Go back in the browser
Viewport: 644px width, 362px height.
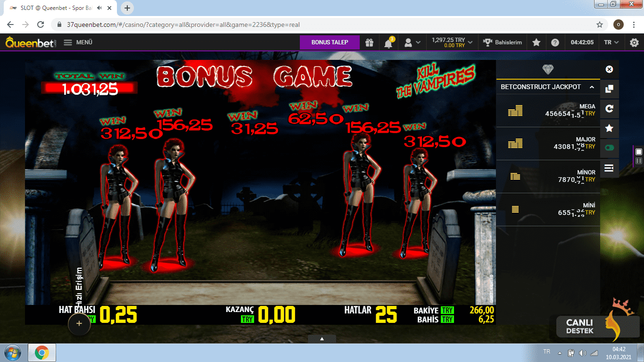pyautogui.click(x=10, y=25)
